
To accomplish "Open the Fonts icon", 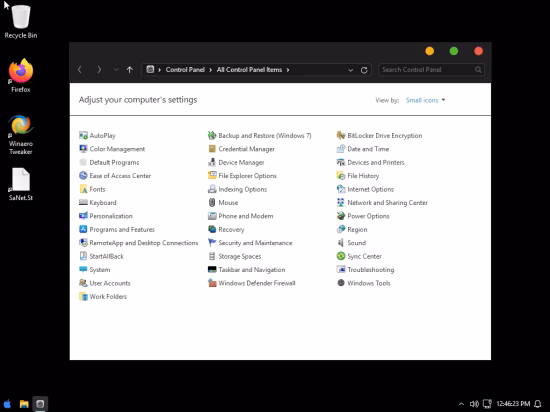I will pyautogui.click(x=83, y=189).
